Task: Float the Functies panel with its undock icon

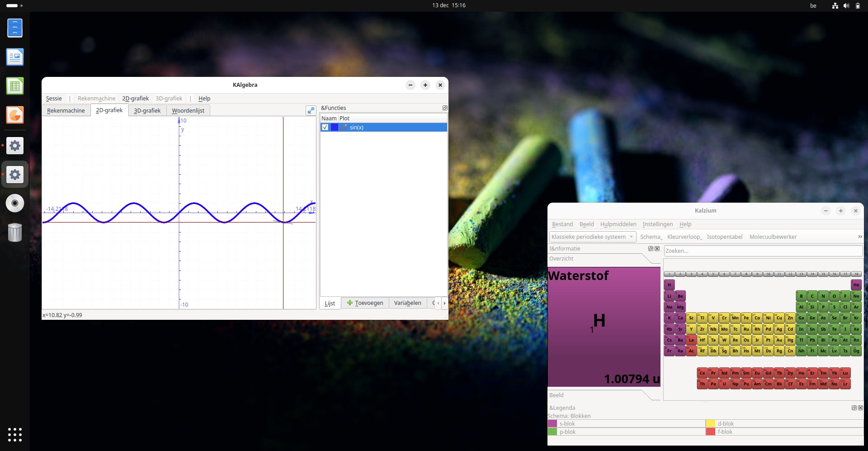Action: click(x=445, y=108)
